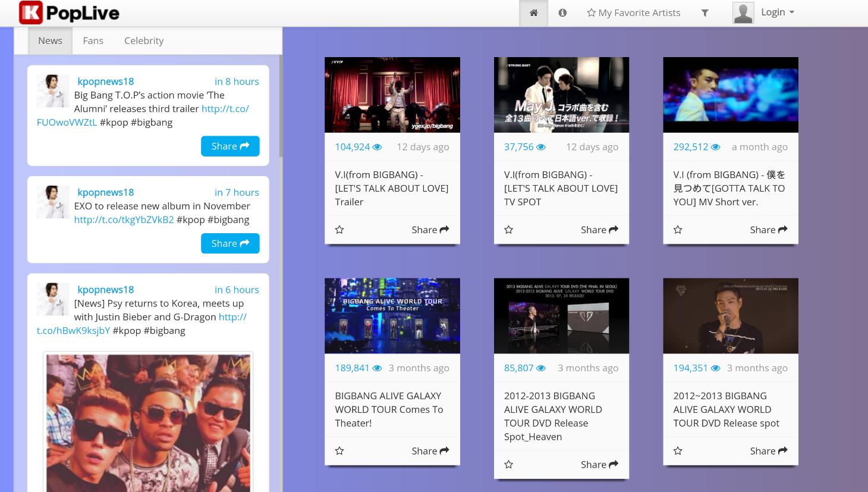The image size is (868, 492).
Task: Open My Favorite Artists menu
Action: [633, 13]
